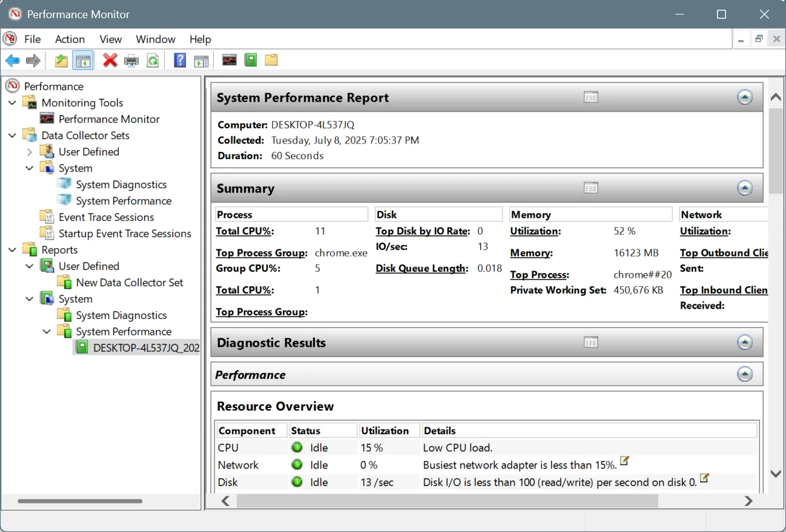Click the menu bar Performance Monitor icon
This screenshot has height=532, width=786.
pos(10,39)
